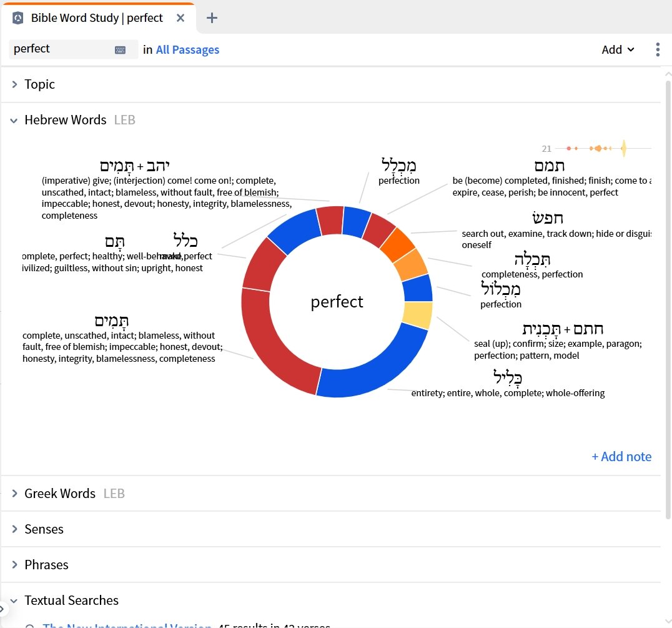Click 'completeness, perfection' gloss
Viewport: 672px width, 628px height.
click(532, 274)
